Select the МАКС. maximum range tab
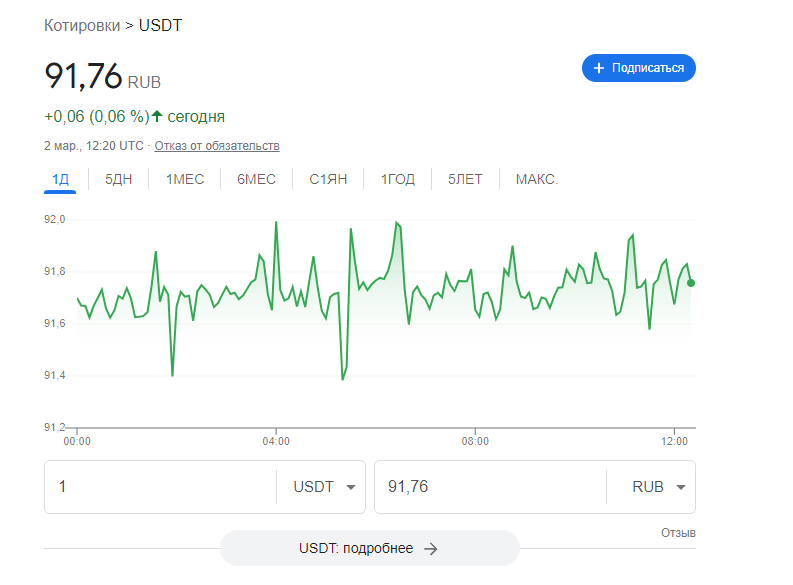This screenshot has height=585, width=793. click(x=537, y=179)
